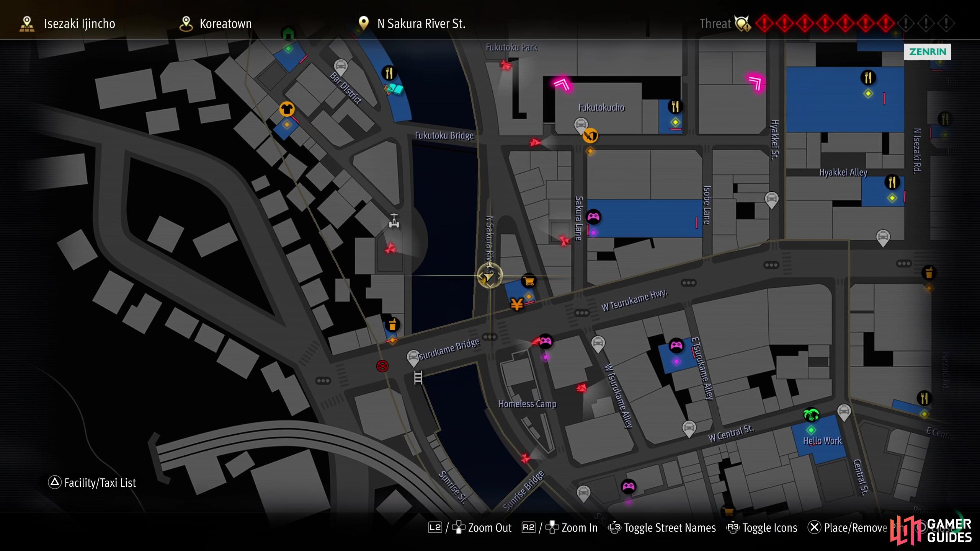Select the red enemy marker near Homeless Camp
This screenshot has width=980, height=551.
point(581,388)
